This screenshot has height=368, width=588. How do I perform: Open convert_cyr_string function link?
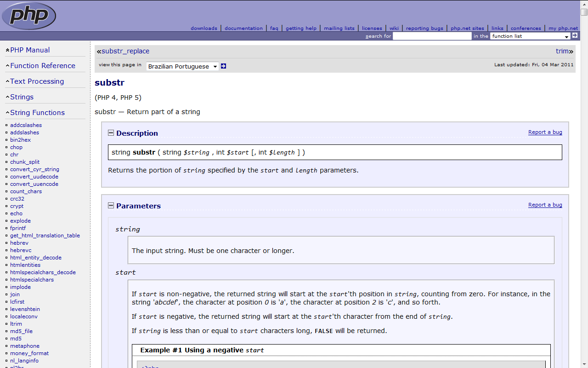point(34,169)
